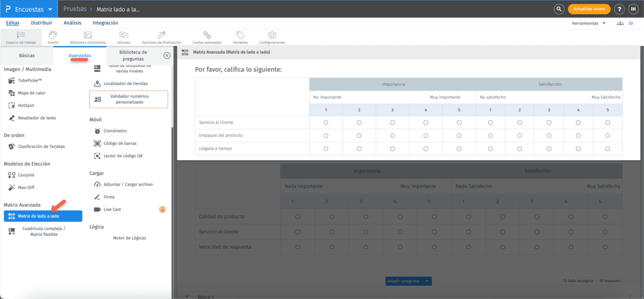Select Importancia rating 3 for Empaque del producto
Viewport: 644px width, 299px height.
[x=392, y=136]
